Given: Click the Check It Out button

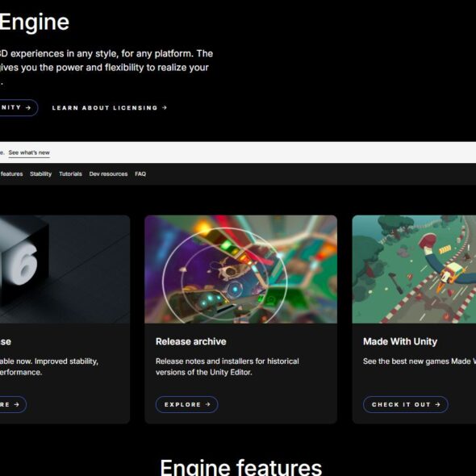Looking at the screenshot, I should (x=406, y=404).
